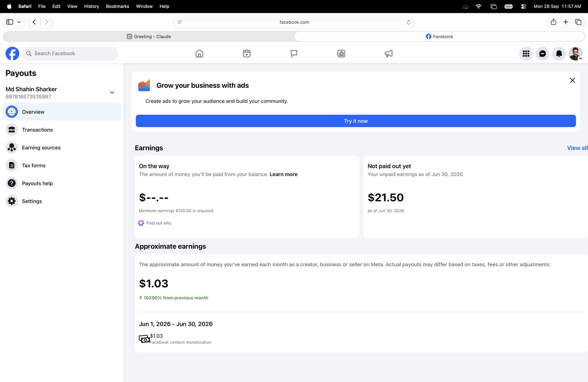The image size is (588, 382).
Task: Click the Find out why link
Action: [x=159, y=223]
